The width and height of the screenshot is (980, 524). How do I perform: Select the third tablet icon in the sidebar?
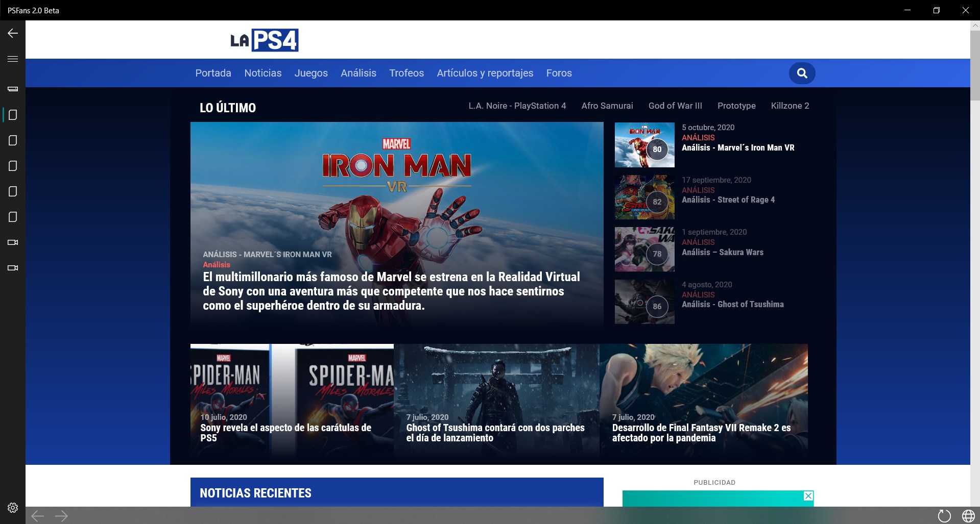(x=13, y=166)
